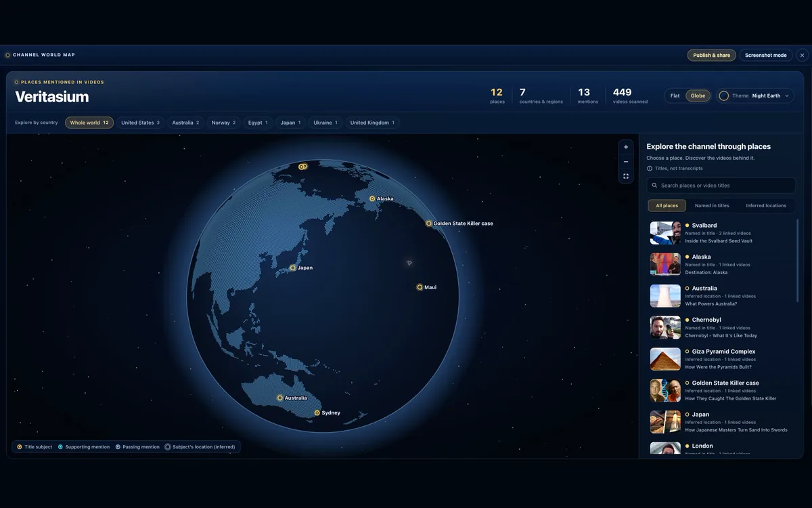Click the Golden State Killer case pin

click(x=428, y=224)
